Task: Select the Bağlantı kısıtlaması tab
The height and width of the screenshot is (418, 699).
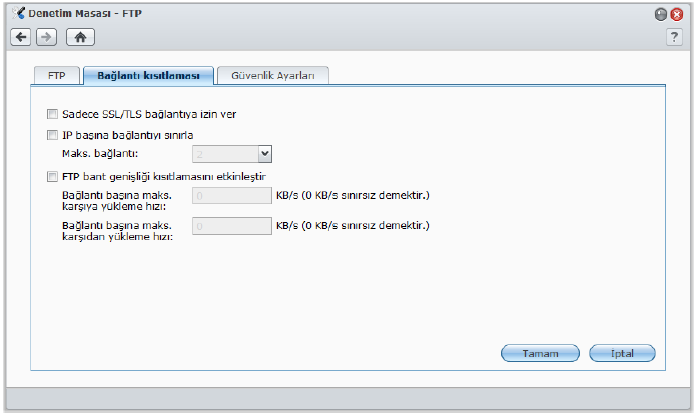Action: [x=148, y=76]
